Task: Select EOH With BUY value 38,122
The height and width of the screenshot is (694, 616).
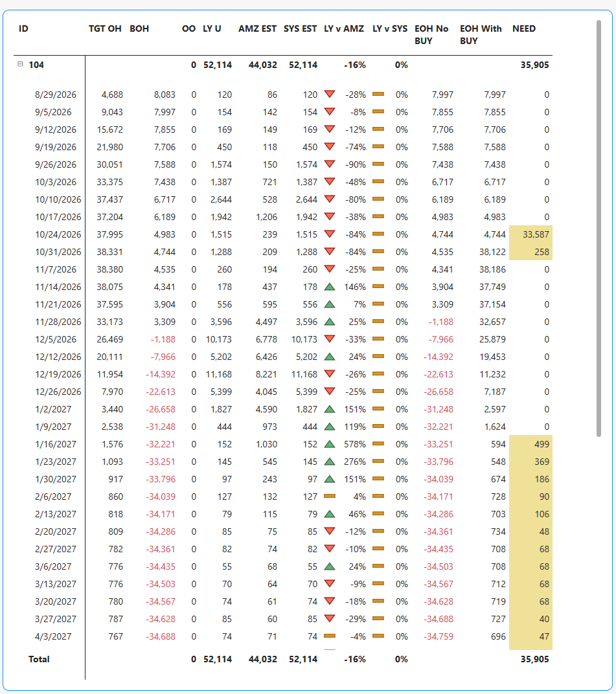Action: [x=492, y=252]
